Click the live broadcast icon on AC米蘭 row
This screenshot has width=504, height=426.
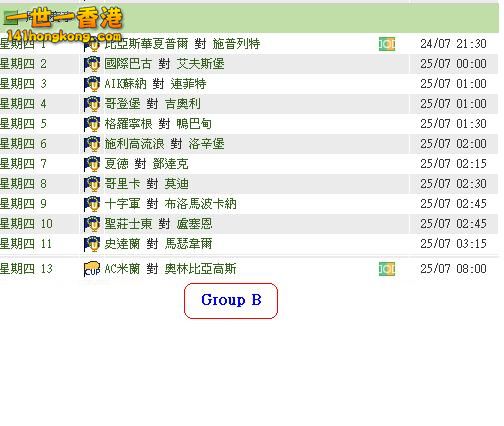pyautogui.click(x=387, y=269)
